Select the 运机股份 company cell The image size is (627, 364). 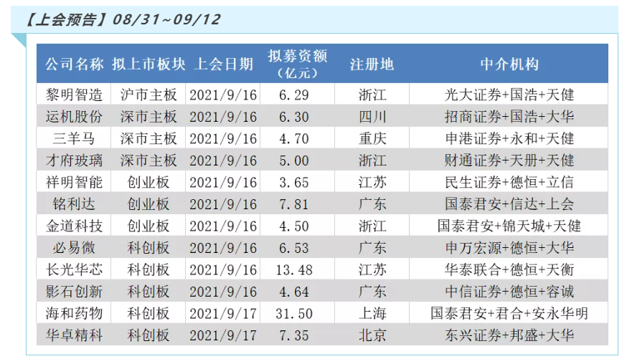pos(74,117)
